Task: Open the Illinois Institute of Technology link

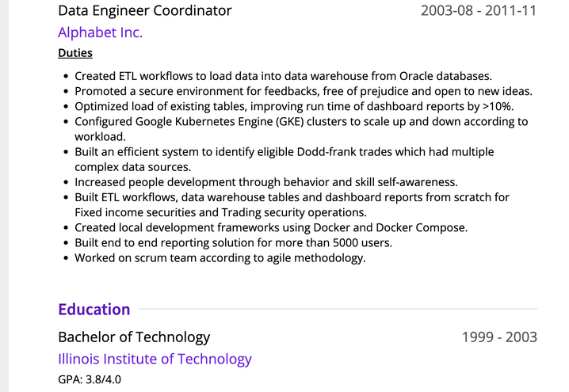Action: coord(155,359)
